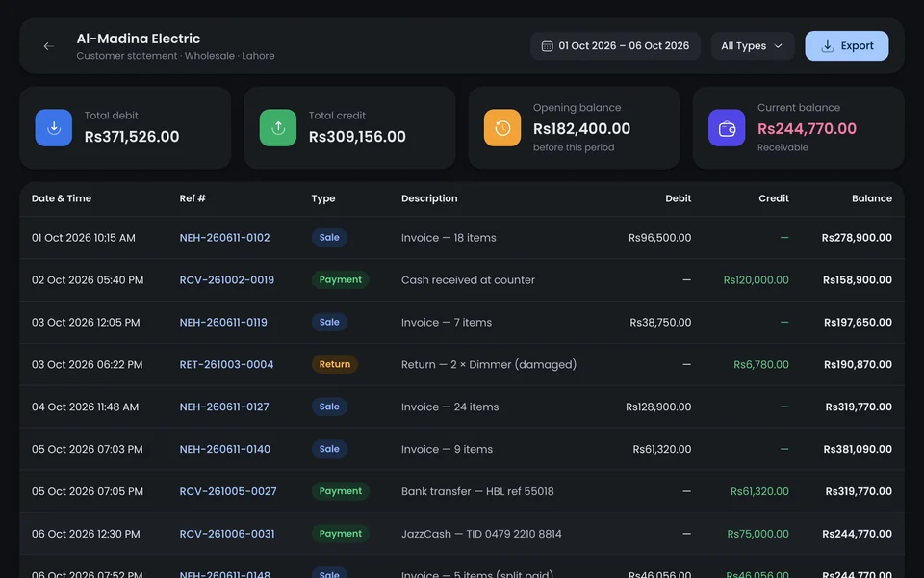Select the Rs371,526.00 total debit amount

tap(132, 137)
